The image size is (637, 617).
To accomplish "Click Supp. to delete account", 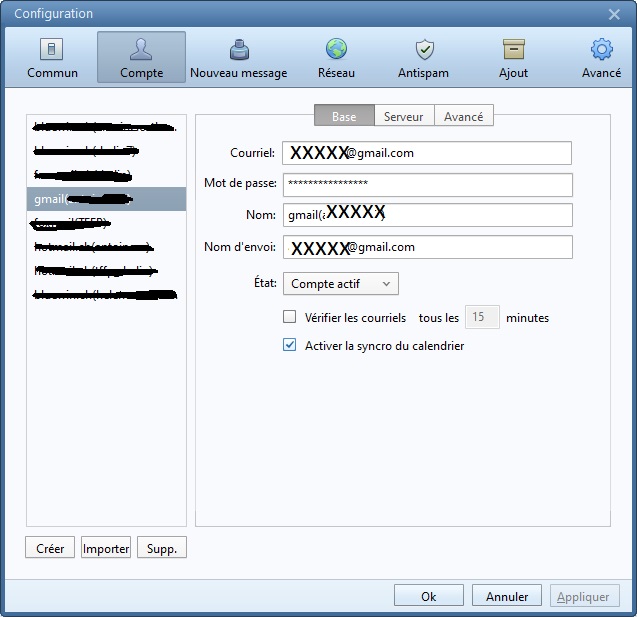I will coord(162,549).
